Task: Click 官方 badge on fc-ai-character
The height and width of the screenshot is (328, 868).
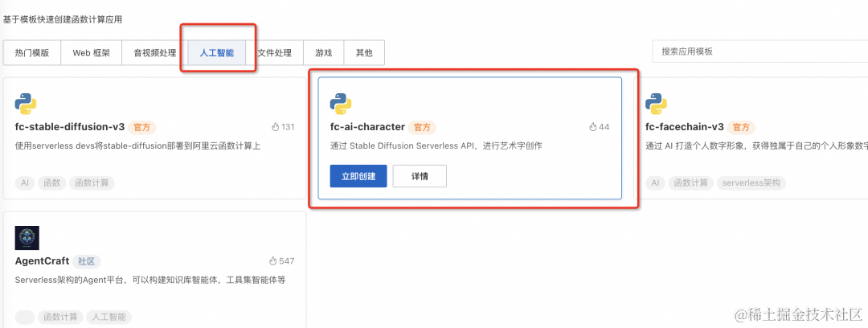Action: point(423,128)
